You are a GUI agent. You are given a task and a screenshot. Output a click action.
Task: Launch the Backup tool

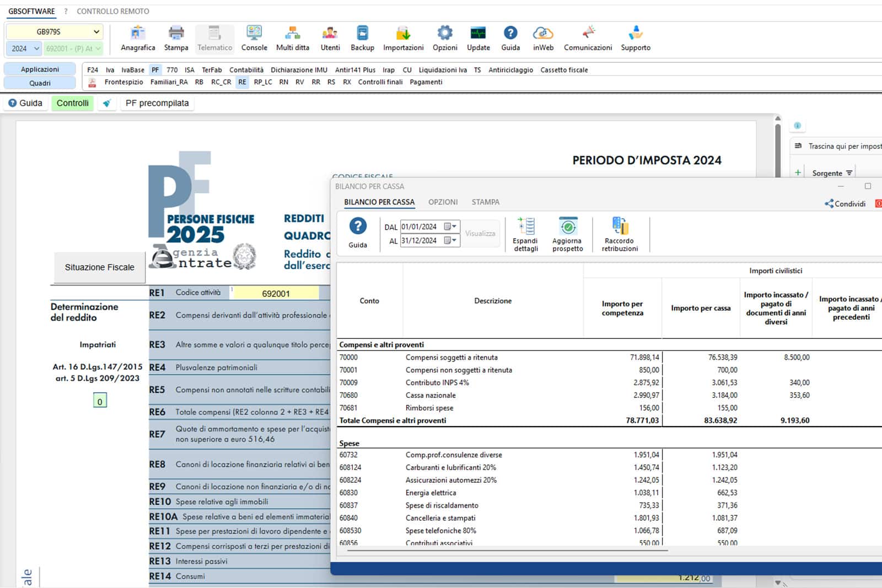[x=362, y=34]
